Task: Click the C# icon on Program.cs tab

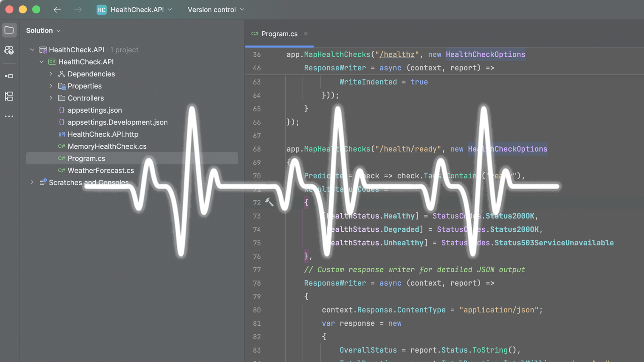Action: pyautogui.click(x=255, y=34)
